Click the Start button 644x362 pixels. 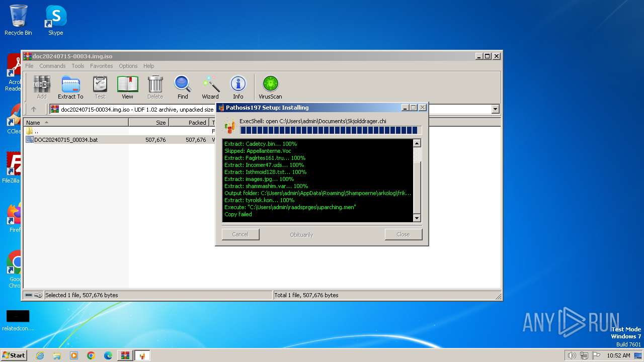[14, 355]
